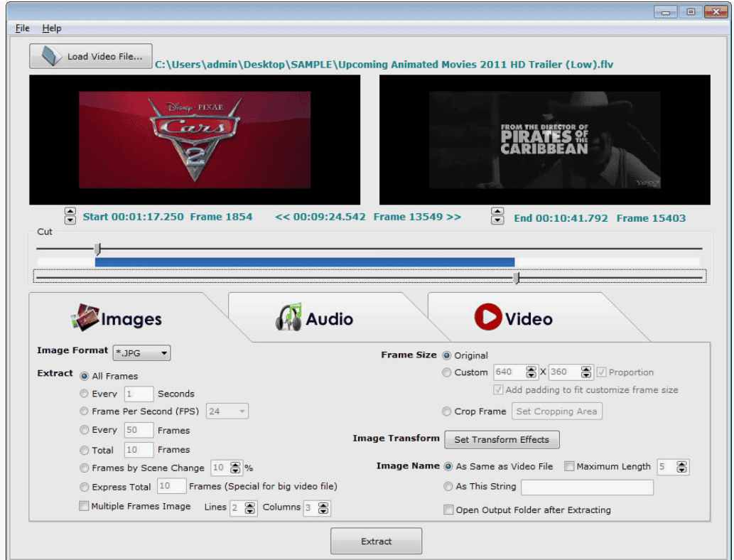Click the custom height stepper arrows
The width and height of the screenshot is (734, 560).
[x=586, y=372]
